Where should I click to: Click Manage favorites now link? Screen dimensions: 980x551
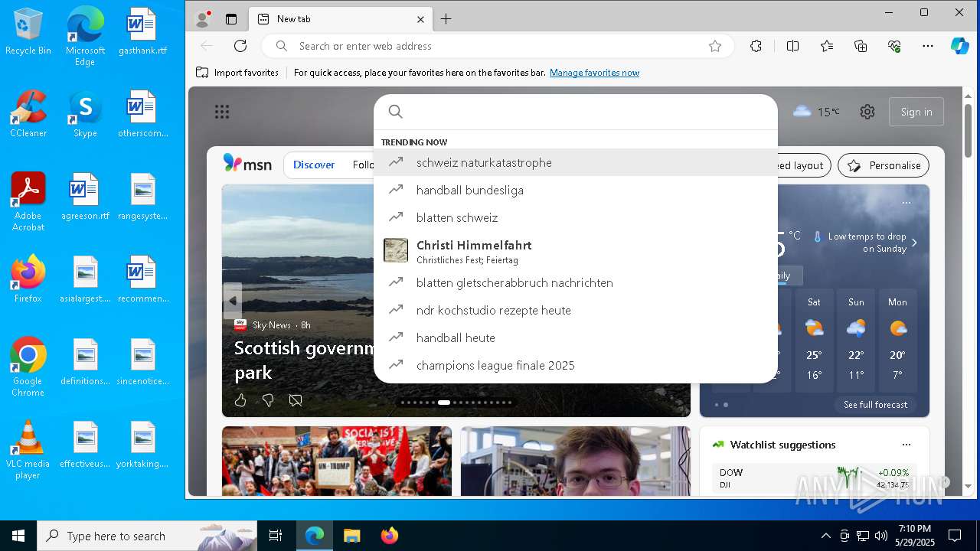594,73
